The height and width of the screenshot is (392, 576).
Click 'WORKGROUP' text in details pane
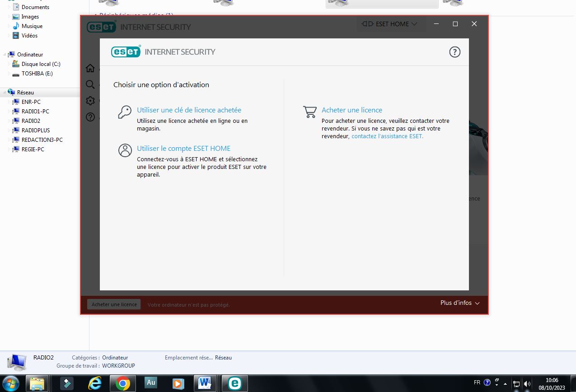pyautogui.click(x=118, y=366)
